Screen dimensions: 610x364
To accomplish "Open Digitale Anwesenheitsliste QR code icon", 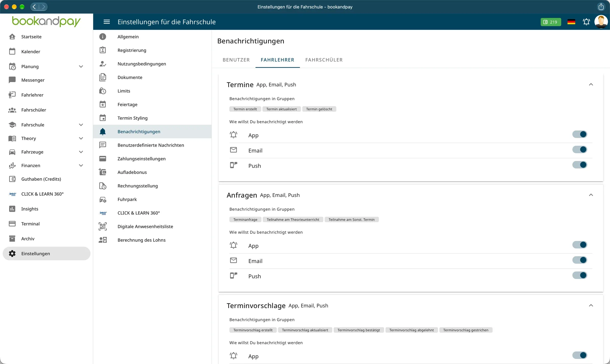I will pyautogui.click(x=103, y=226).
